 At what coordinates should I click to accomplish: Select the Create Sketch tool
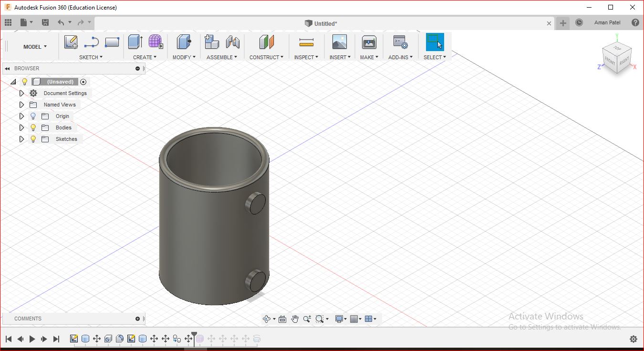[71, 42]
